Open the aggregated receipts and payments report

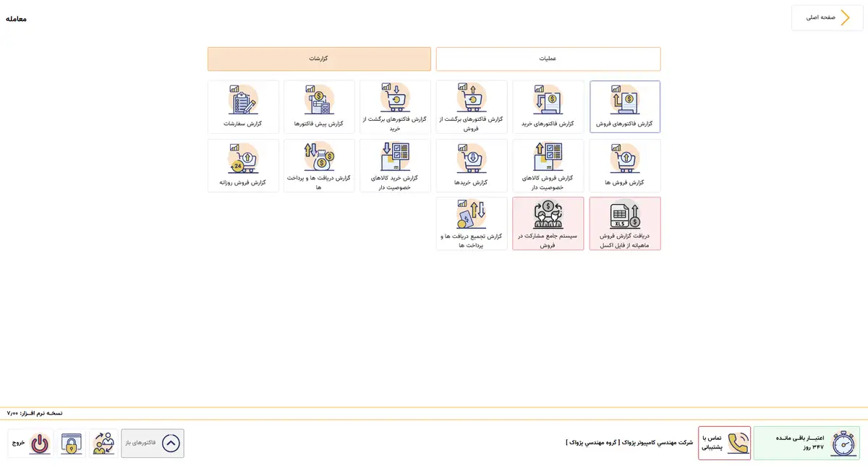click(472, 224)
